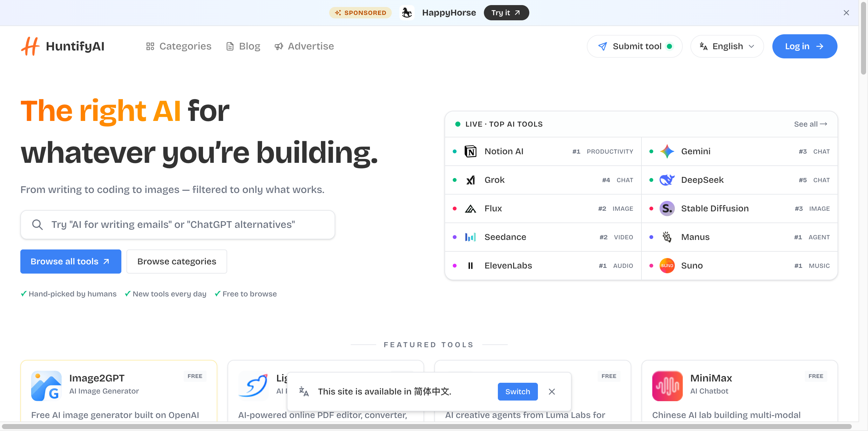Click the Gemini icon
Image resolution: width=868 pixels, height=431 pixels.
(x=667, y=151)
